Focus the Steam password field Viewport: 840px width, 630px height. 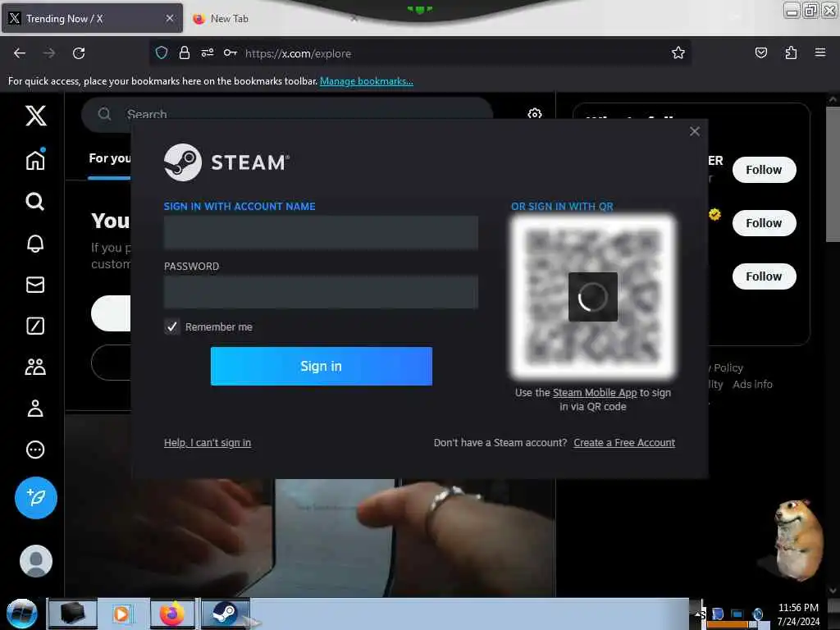pyautogui.click(x=321, y=292)
